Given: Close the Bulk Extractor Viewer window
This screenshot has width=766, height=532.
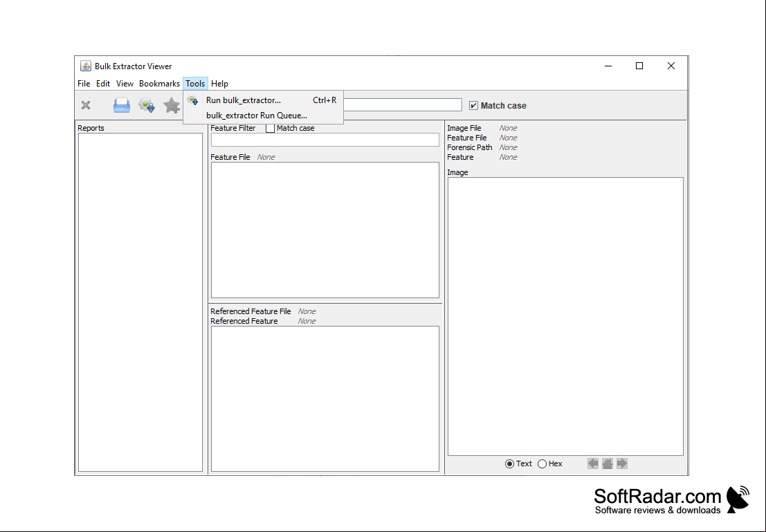Looking at the screenshot, I should pos(671,66).
